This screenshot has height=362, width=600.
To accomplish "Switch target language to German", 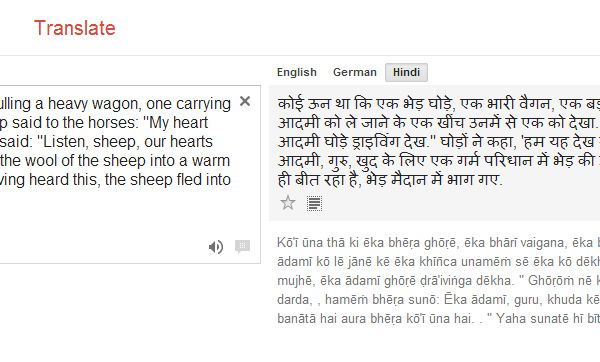I will [355, 72].
